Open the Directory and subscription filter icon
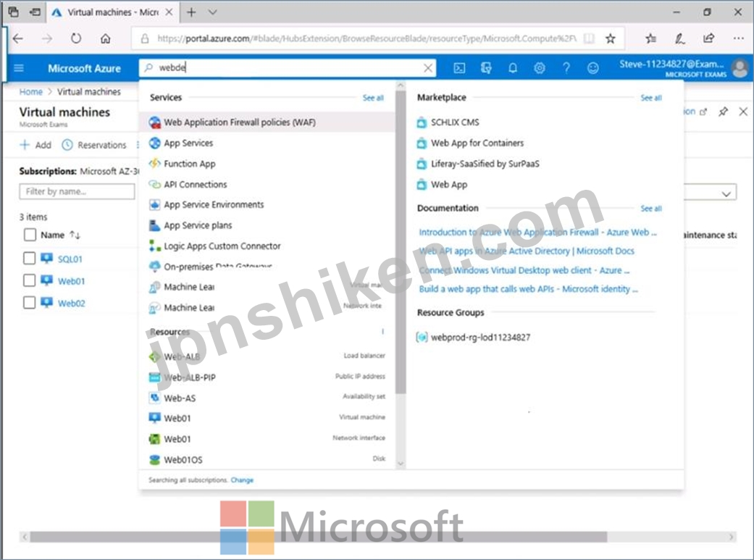Viewport: 754px width, 560px height. pyautogui.click(x=486, y=68)
